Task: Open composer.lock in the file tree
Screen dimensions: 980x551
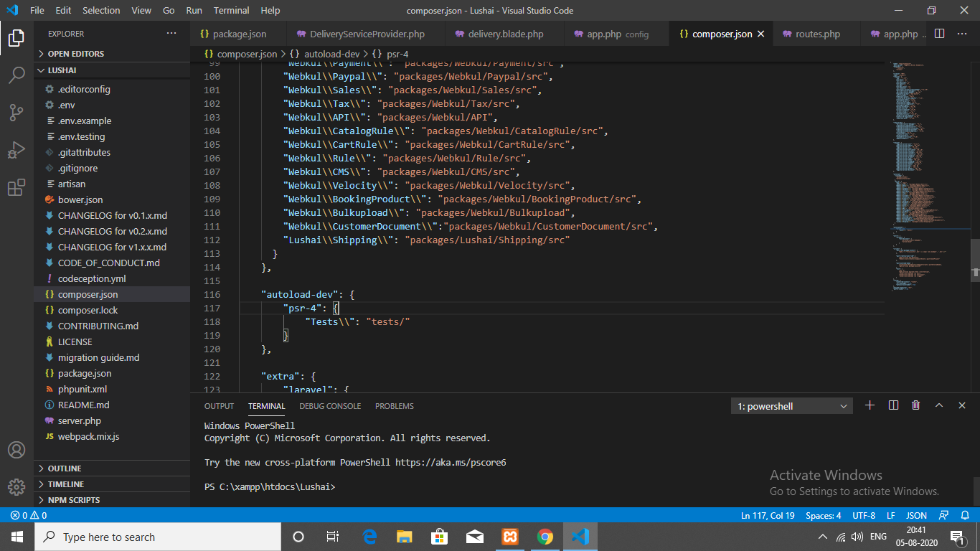Action: click(112, 310)
